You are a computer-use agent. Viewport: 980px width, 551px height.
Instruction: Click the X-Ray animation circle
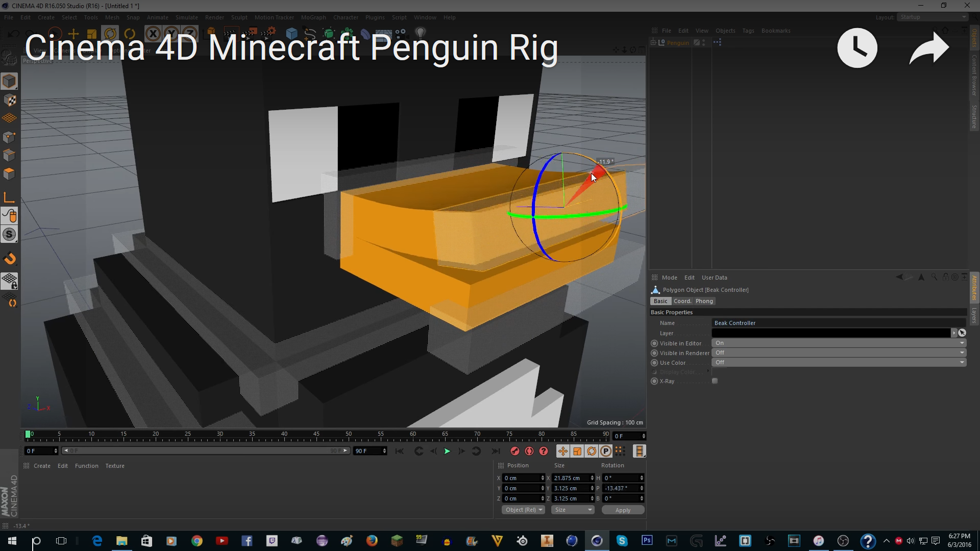(654, 381)
